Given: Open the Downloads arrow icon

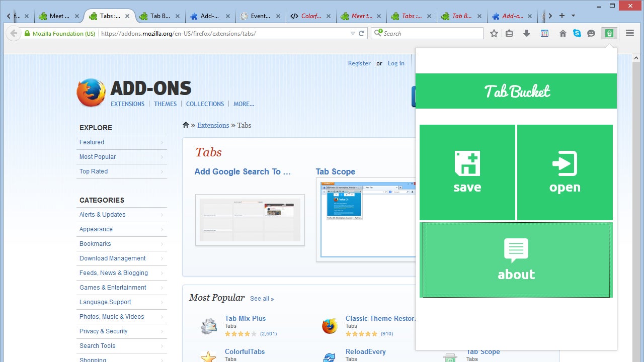Looking at the screenshot, I should pyautogui.click(x=526, y=34).
